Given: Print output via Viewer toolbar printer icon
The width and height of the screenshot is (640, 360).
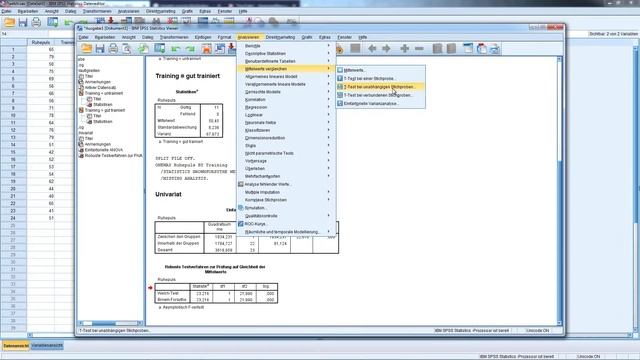Looking at the screenshot, I should [113, 49].
